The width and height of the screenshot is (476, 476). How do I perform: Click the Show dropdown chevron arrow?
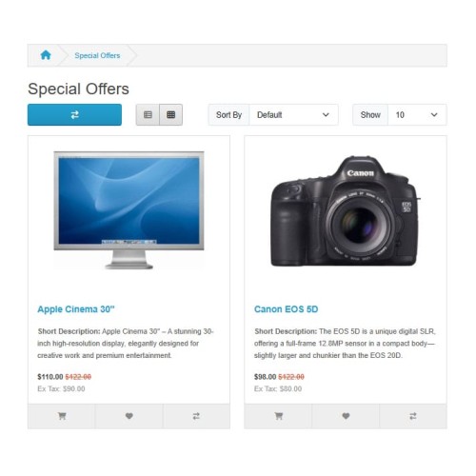coord(434,114)
